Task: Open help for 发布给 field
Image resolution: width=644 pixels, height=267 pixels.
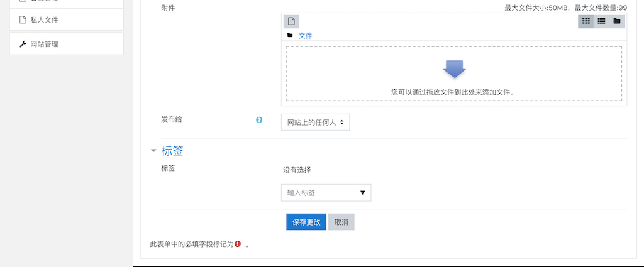Action: tap(259, 120)
